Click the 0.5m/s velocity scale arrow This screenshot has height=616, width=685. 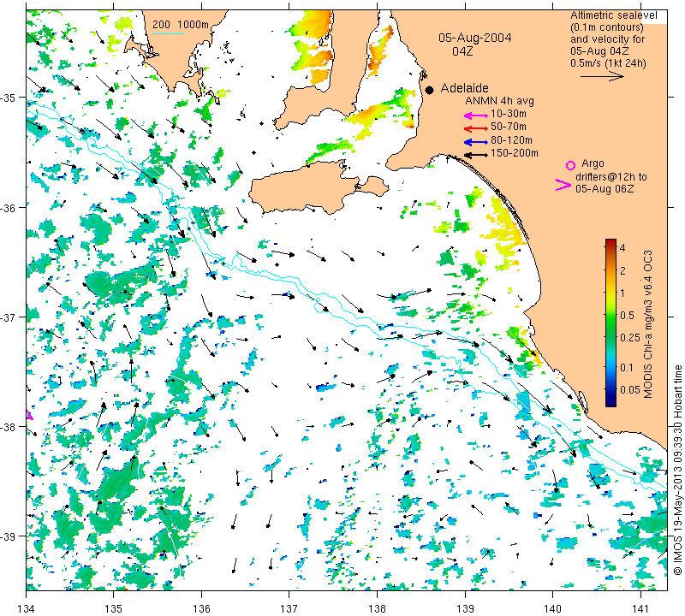(602, 76)
